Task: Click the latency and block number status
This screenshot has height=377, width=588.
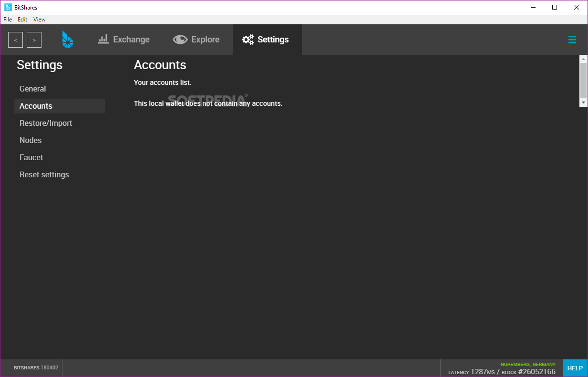Action: click(502, 372)
